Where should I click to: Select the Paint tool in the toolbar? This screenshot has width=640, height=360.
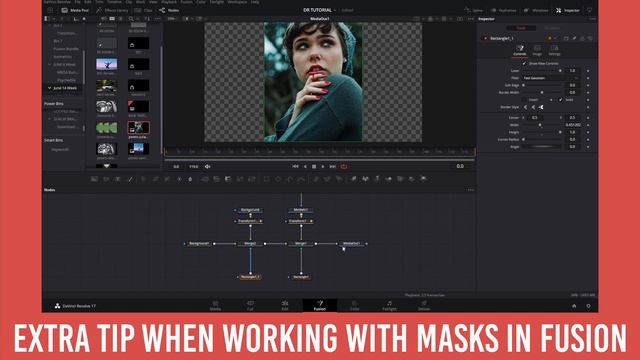click(130, 179)
